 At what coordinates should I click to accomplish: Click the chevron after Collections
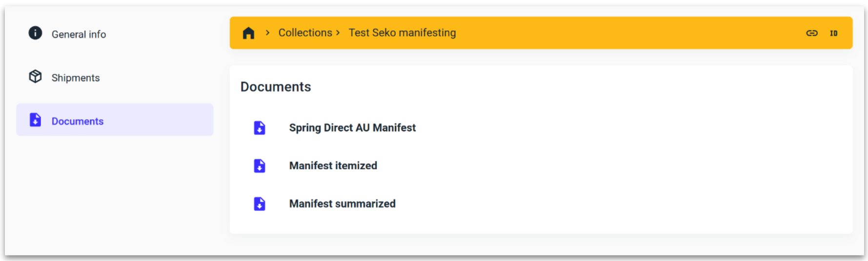coord(338,33)
